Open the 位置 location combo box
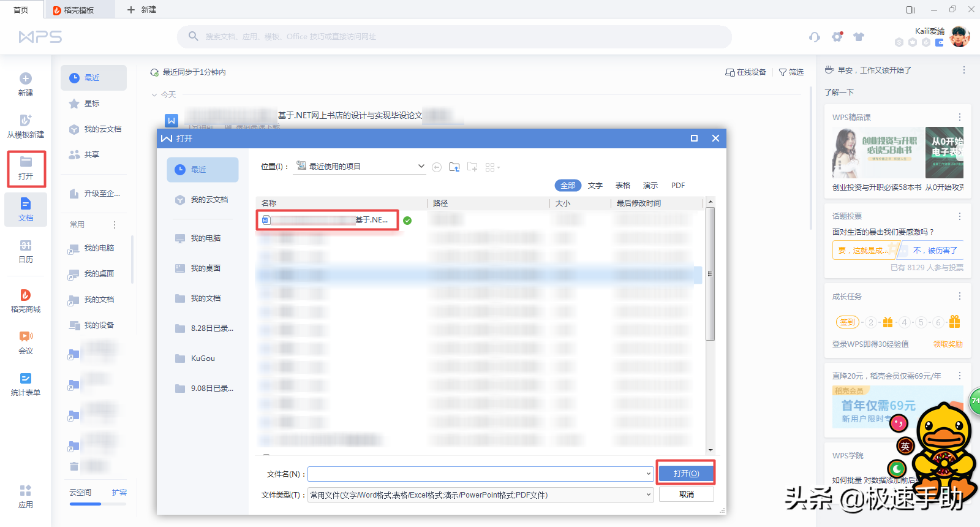The height and width of the screenshot is (527, 980). pyautogui.click(x=360, y=167)
